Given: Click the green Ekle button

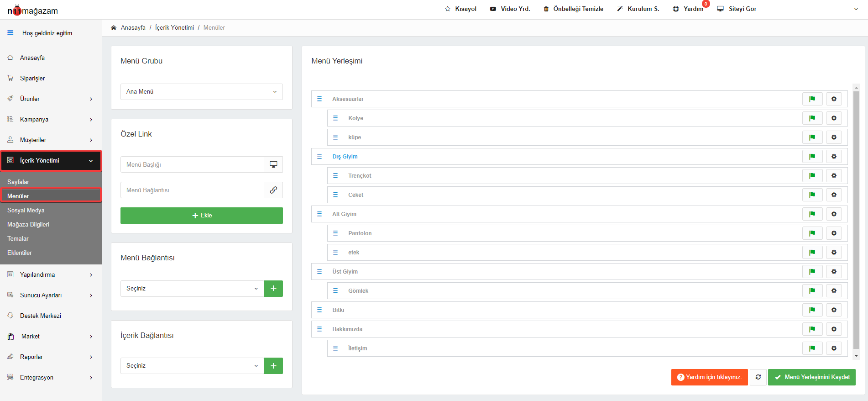Looking at the screenshot, I should [x=202, y=216].
